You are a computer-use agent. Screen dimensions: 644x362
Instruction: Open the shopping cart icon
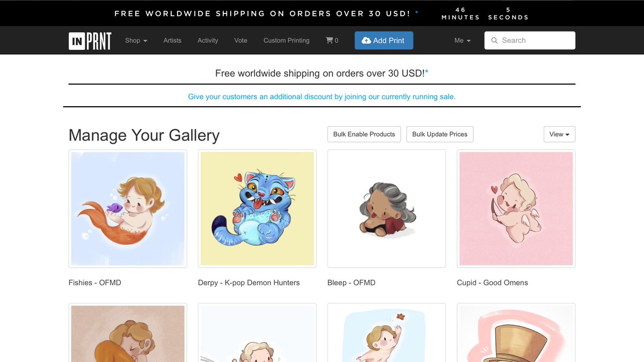(330, 40)
